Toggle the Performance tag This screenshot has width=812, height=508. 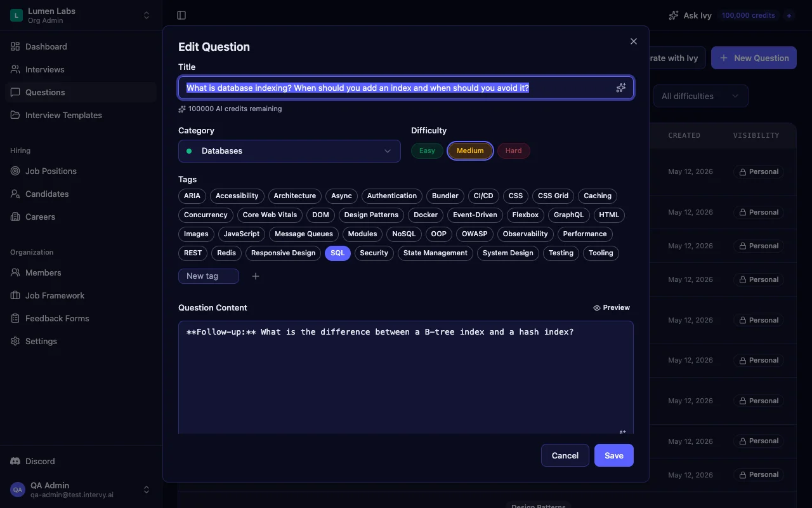coord(585,234)
